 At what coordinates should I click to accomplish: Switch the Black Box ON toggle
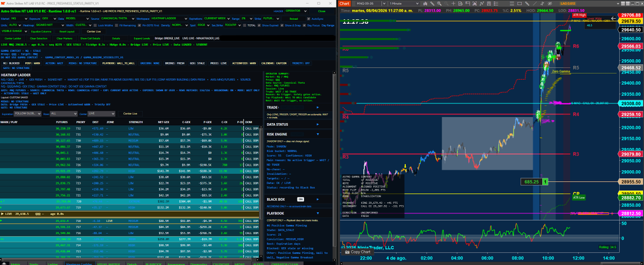point(301,199)
